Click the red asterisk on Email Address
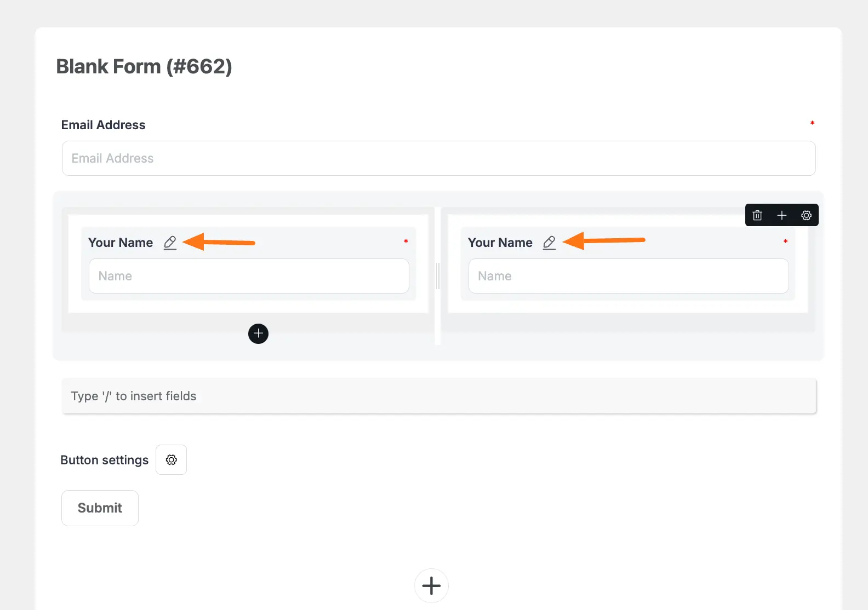Viewport: 868px width, 610px height. click(812, 123)
